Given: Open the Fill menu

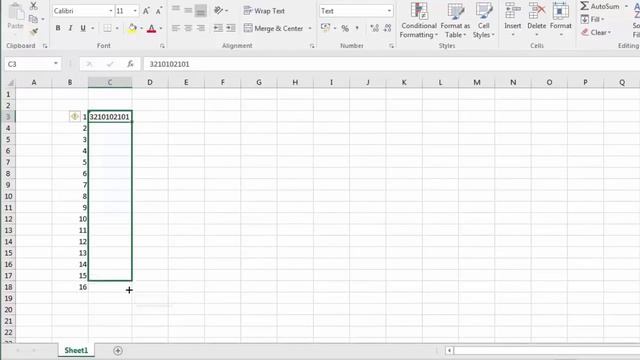Looking at the screenshot, I should pos(592,19).
